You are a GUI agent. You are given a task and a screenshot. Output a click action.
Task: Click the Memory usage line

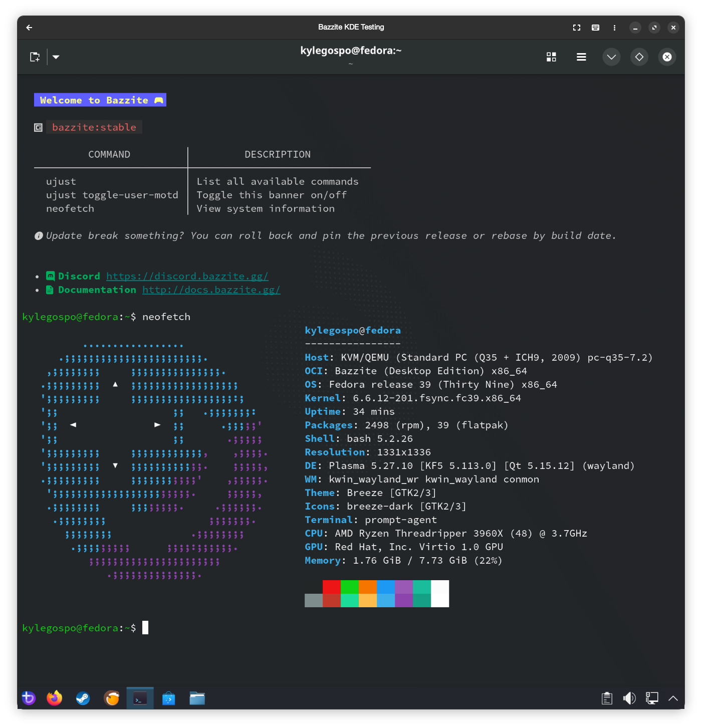403,560
